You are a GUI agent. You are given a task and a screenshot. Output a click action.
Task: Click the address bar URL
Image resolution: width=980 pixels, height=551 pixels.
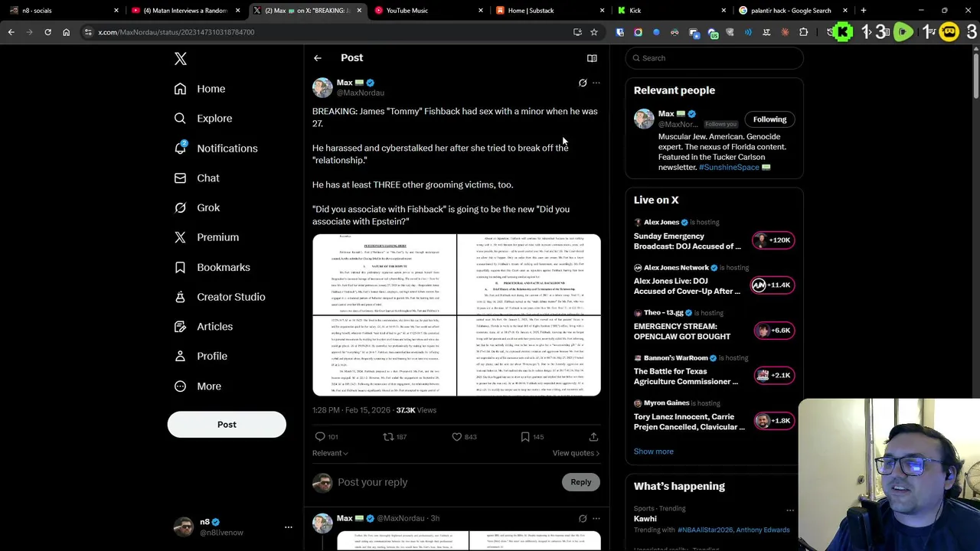176,32
